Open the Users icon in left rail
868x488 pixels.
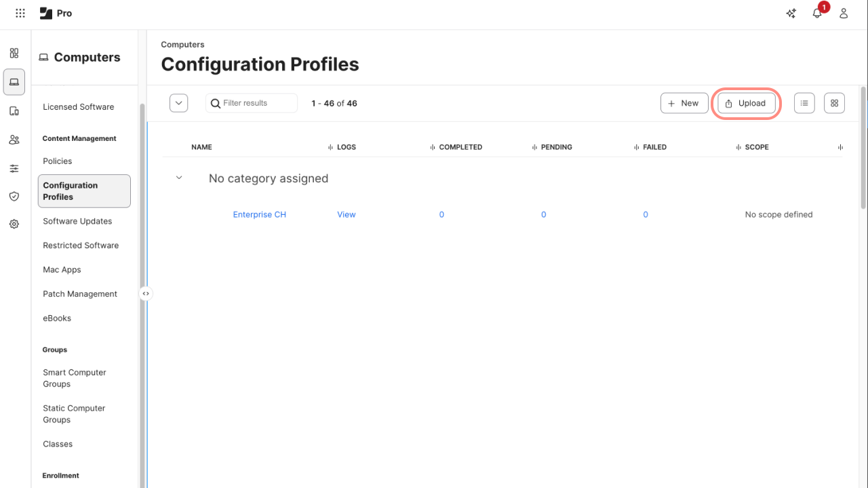click(x=14, y=140)
